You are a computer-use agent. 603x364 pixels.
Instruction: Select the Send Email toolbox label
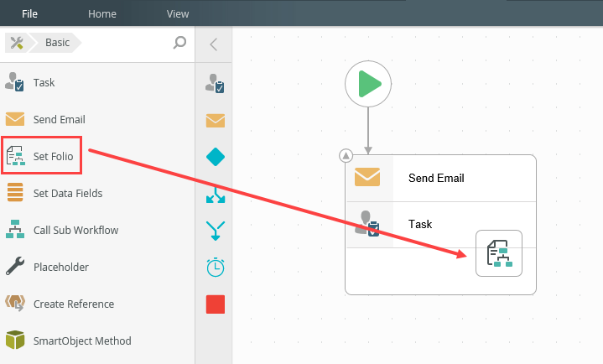coord(60,119)
